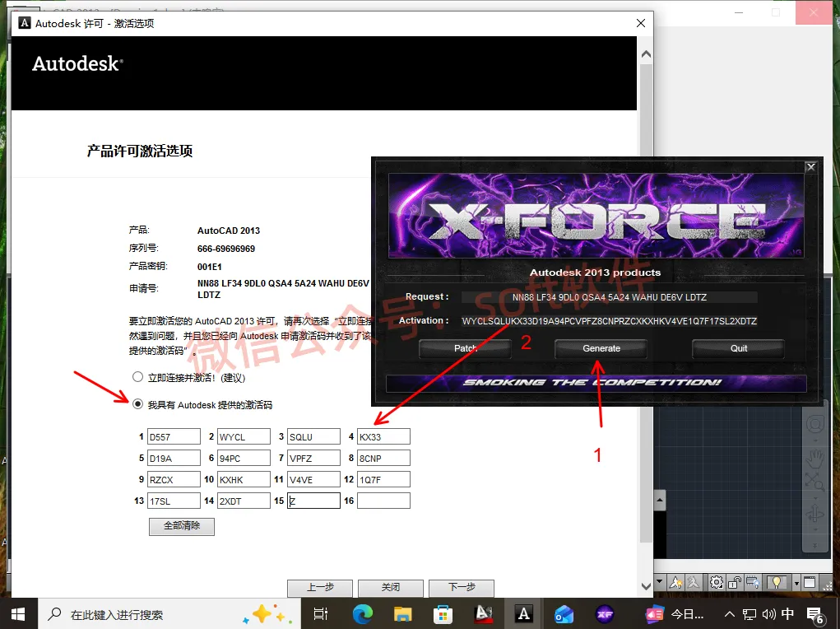Click activation code field 1 containing D557

(x=174, y=436)
